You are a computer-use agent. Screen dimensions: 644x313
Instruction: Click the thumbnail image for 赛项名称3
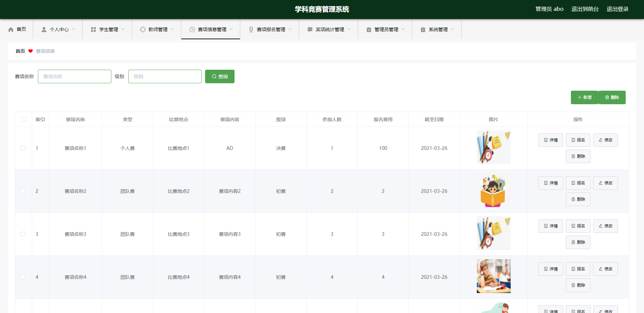click(x=493, y=233)
